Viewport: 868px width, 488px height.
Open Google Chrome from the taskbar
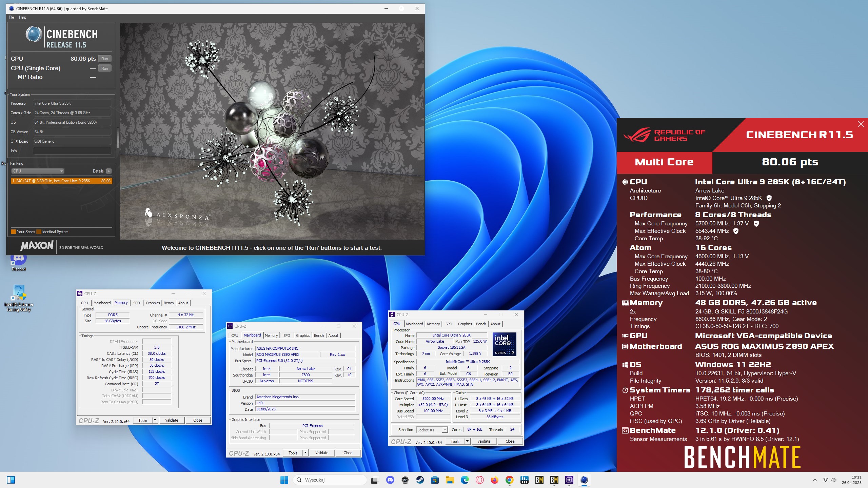(x=509, y=480)
